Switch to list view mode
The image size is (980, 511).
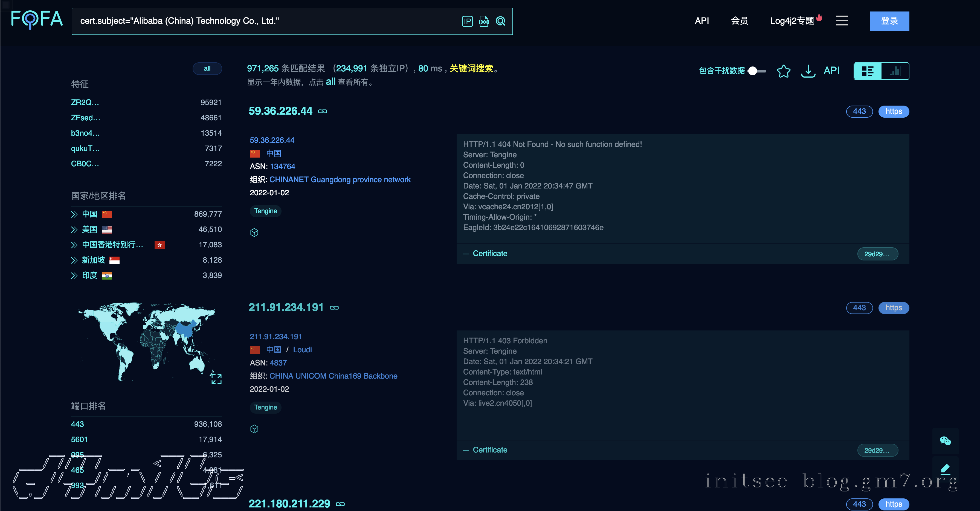(867, 71)
